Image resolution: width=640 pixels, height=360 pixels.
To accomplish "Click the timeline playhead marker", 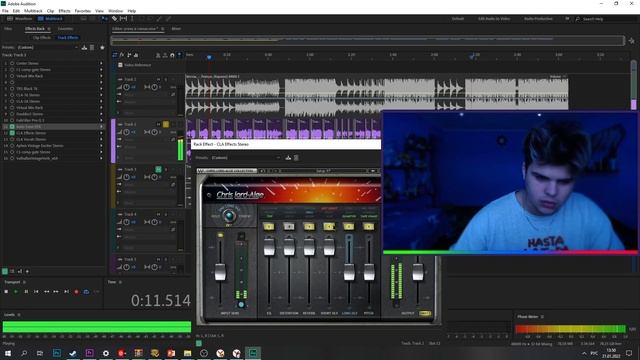I will [209, 57].
